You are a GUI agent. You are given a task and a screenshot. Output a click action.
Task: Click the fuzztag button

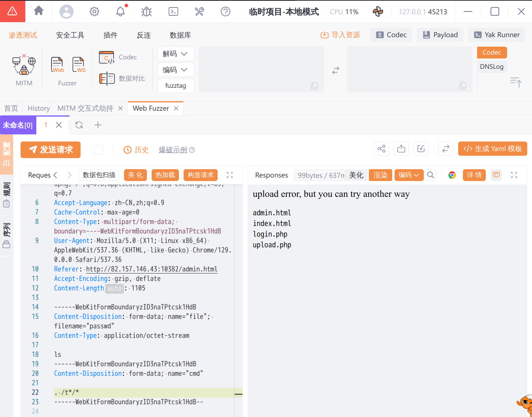(176, 86)
